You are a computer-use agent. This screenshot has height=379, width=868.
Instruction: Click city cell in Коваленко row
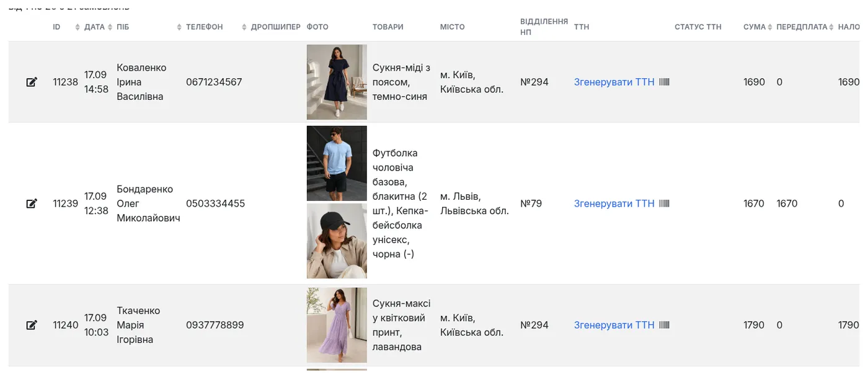coord(472,82)
